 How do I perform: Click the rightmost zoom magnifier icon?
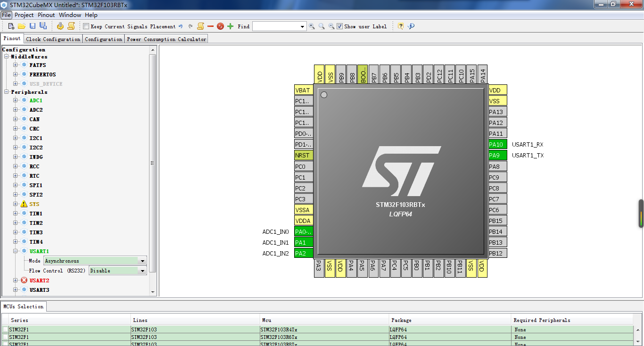tap(331, 26)
